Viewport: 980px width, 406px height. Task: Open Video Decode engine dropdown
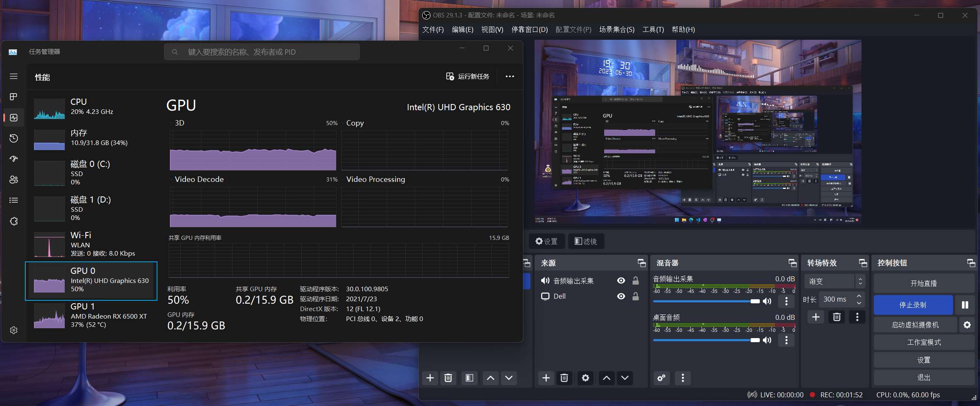click(171, 179)
